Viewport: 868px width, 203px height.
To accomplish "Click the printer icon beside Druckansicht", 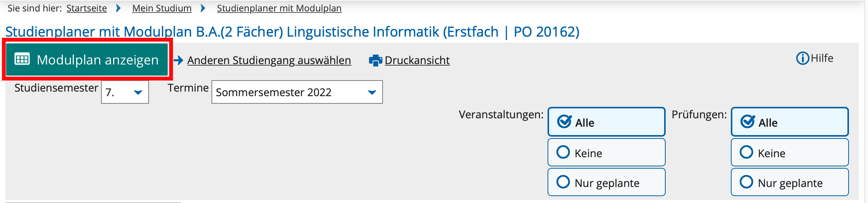I will tap(375, 60).
